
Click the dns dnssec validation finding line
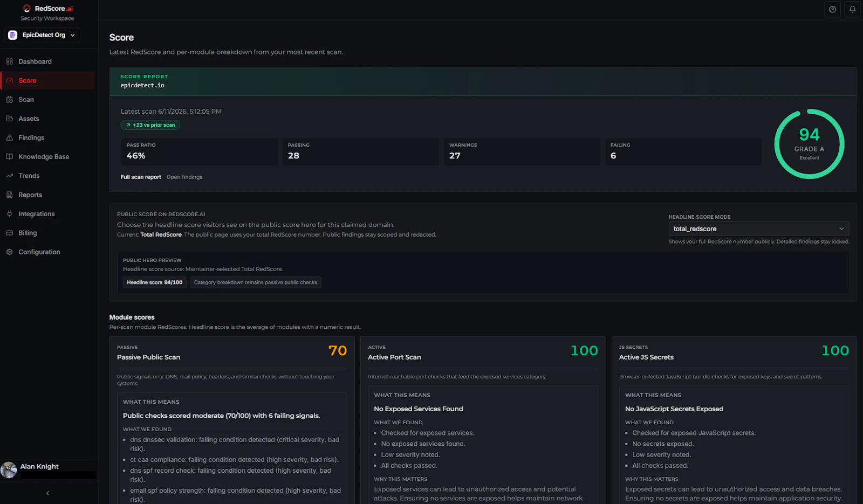(235, 444)
